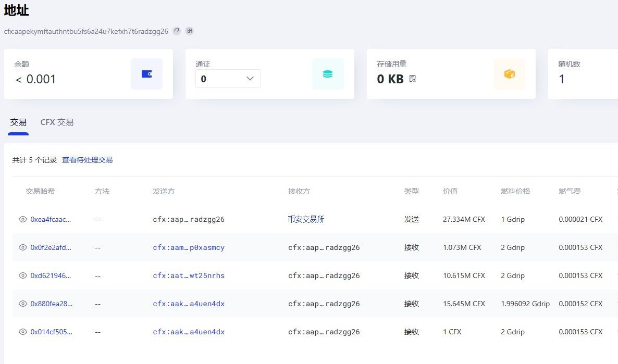618x364 pixels.
Task: Click the 燃气费 column header
Action: 570,192
